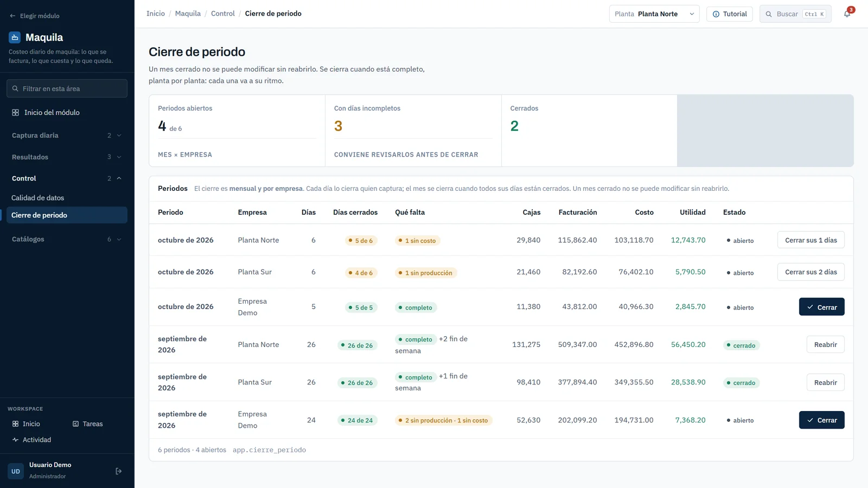
Task: Close septiembre de 2026 Empresa Demo period
Action: point(821,420)
